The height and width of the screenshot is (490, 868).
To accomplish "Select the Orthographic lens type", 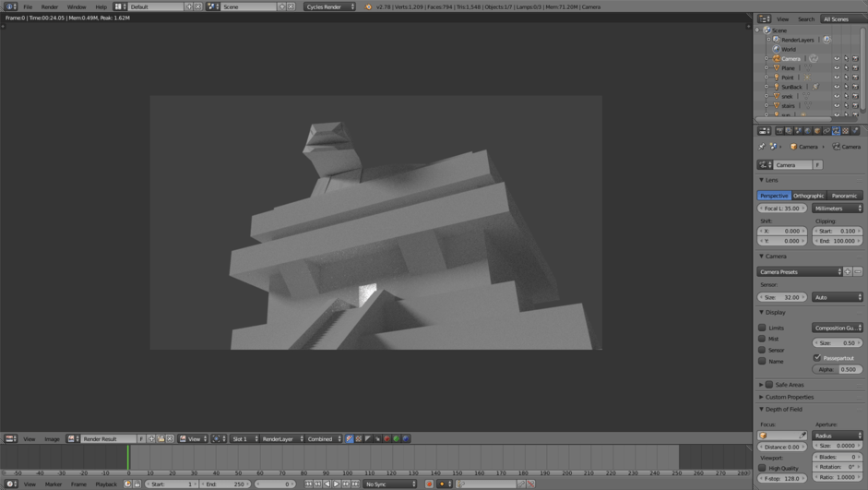I will pyautogui.click(x=808, y=196).
